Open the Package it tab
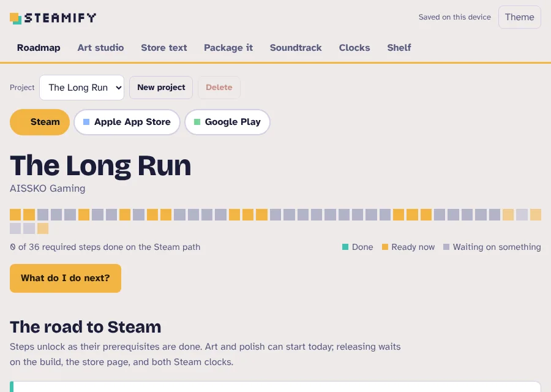The height and width of the screenshot is (392, 551). 228,48
